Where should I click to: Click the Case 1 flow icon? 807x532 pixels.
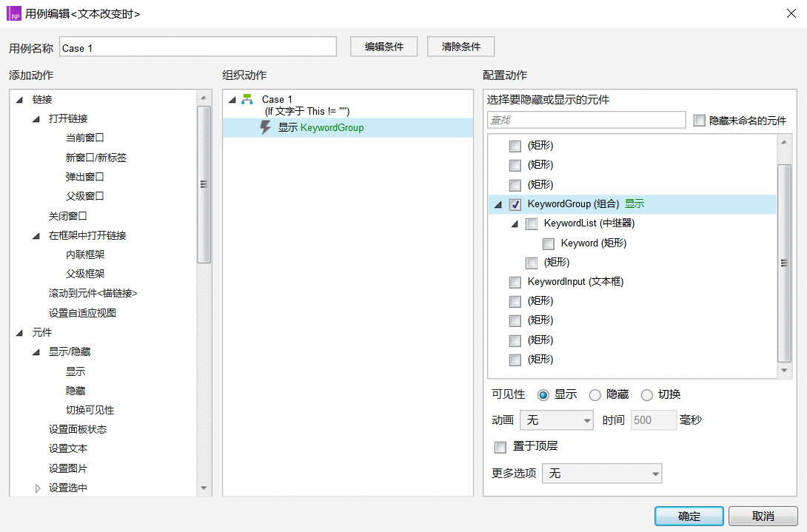tap(247, 99)
